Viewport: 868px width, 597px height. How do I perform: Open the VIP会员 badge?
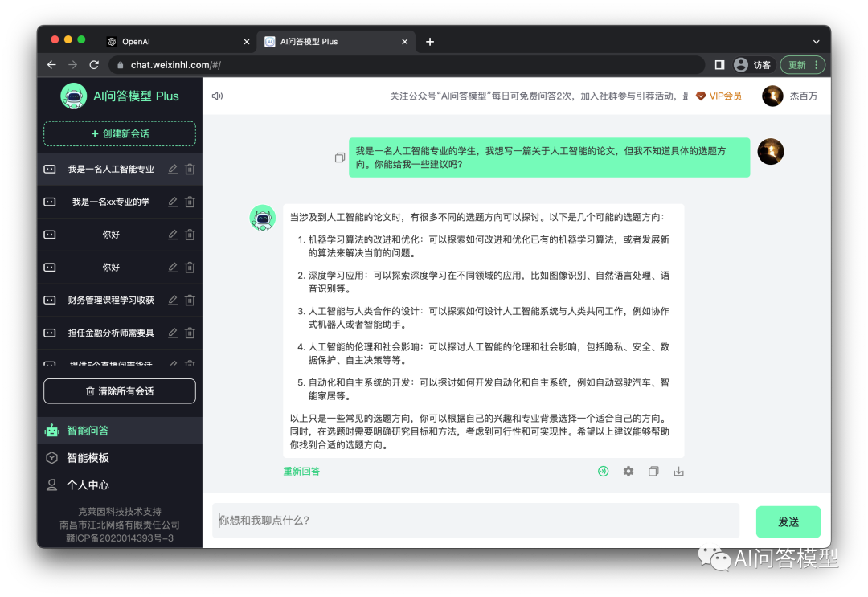coord(719,95)
